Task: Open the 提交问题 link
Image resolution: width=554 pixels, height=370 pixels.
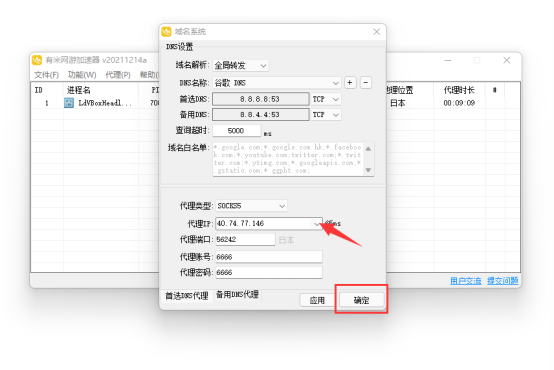Action: pos(502,281)
